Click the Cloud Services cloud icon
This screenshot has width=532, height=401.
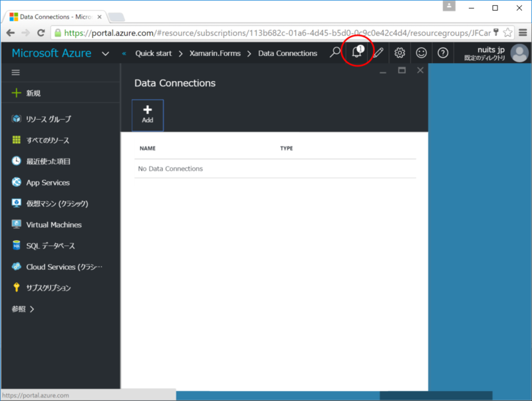pos(16,266)
